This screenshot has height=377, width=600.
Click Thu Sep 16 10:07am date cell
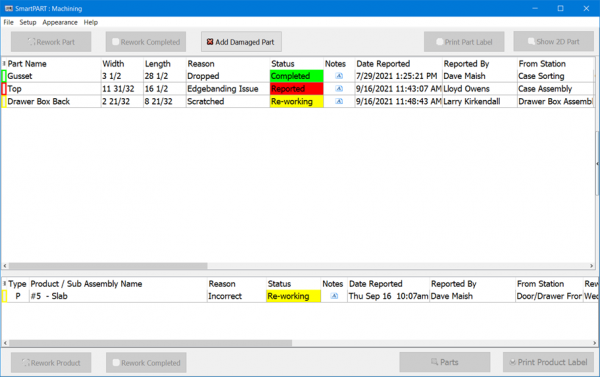388,296
